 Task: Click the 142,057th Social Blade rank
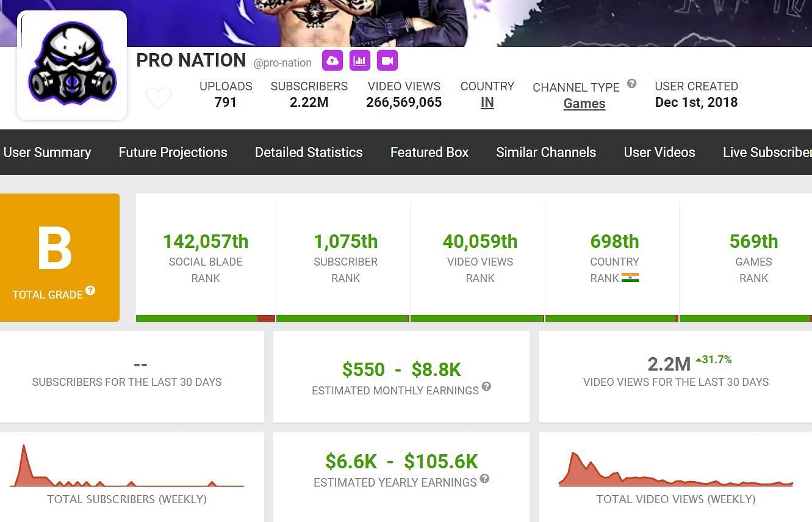(x=206, y=241)
